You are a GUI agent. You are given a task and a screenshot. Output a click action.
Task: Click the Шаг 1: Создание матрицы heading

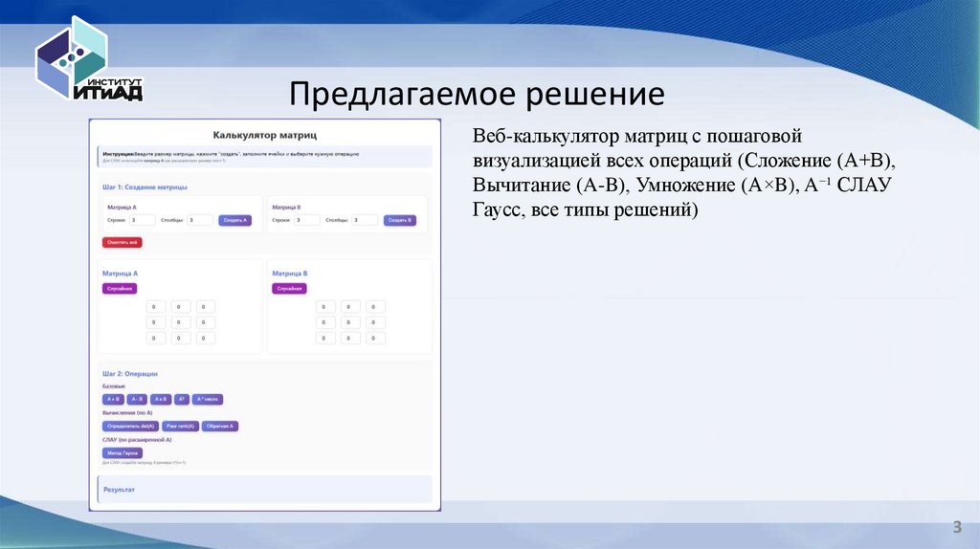pyautogui.click(x=145, y=187)
